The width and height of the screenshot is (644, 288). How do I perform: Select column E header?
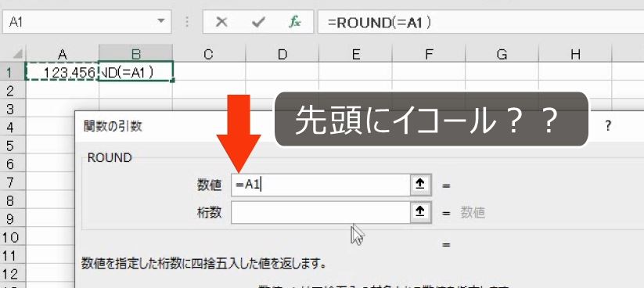click(355, 54)
